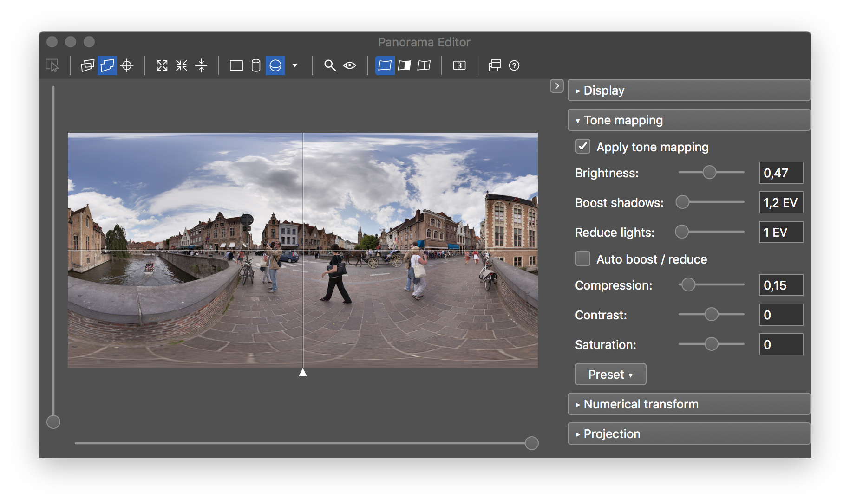Click the Compression value field
Screen dimensions: 850x504
point(781,285)
